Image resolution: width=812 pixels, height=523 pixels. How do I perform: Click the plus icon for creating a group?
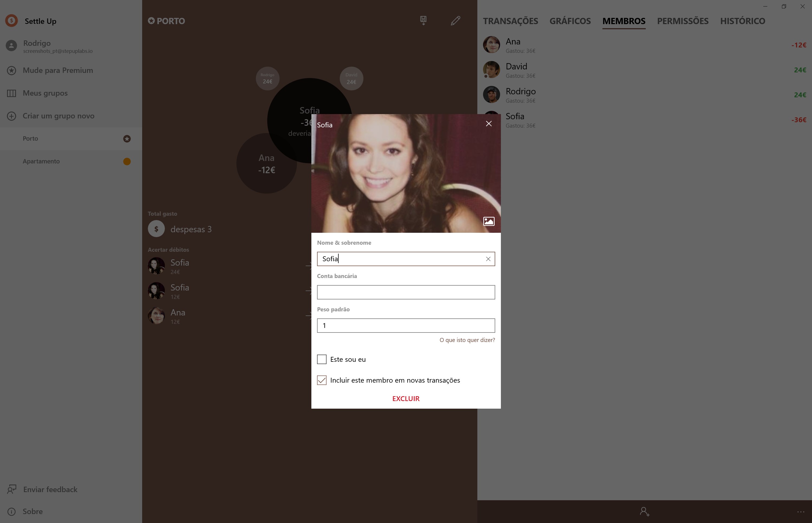(x=12, y=116)
